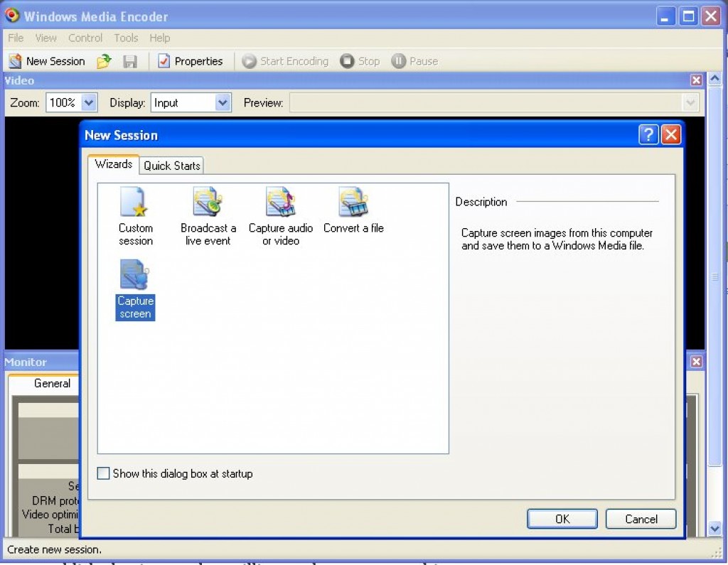
Task: Open an existing session file icon
Action: [104, 61]
